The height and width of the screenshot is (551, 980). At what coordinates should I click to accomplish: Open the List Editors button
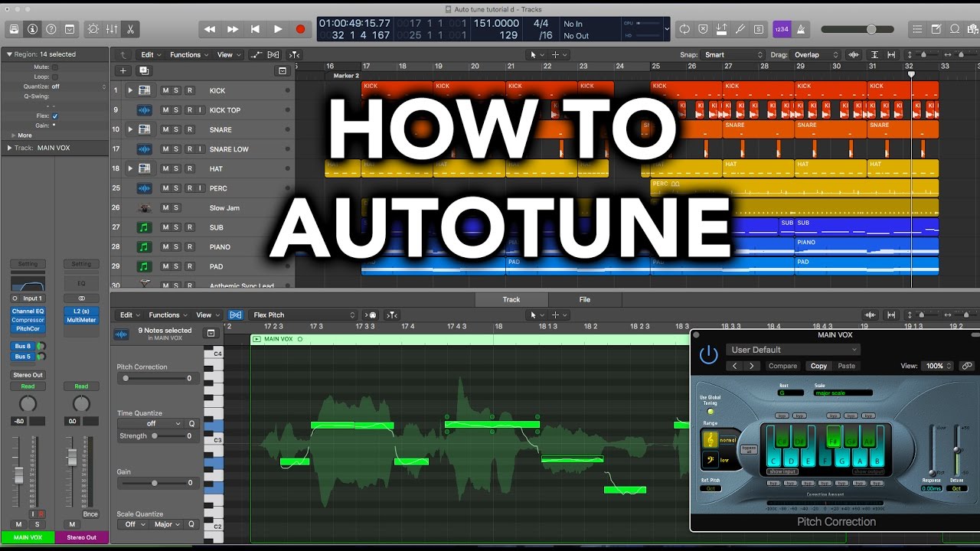pos(917,29)
